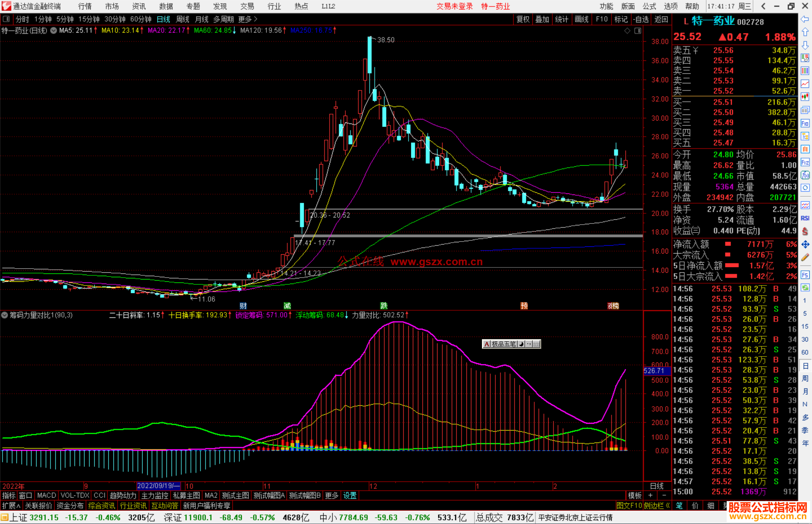
Task: Select the pencil drawing tool icon
Action: point(805,257)
